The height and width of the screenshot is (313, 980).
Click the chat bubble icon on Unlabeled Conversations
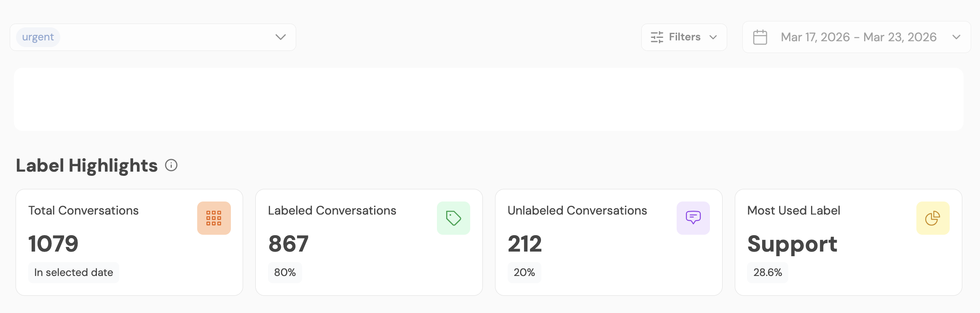pyautogui.click(x=693, y=218)
